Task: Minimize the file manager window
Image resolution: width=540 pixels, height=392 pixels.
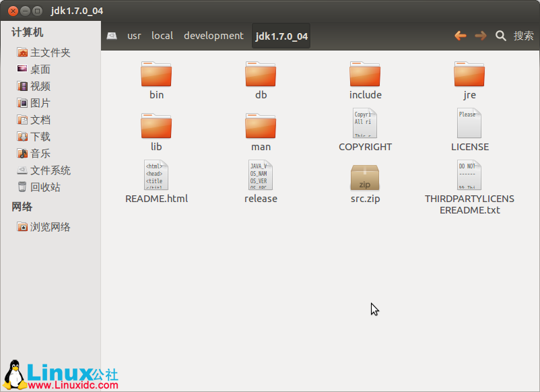Action: [x=25, y=11]
